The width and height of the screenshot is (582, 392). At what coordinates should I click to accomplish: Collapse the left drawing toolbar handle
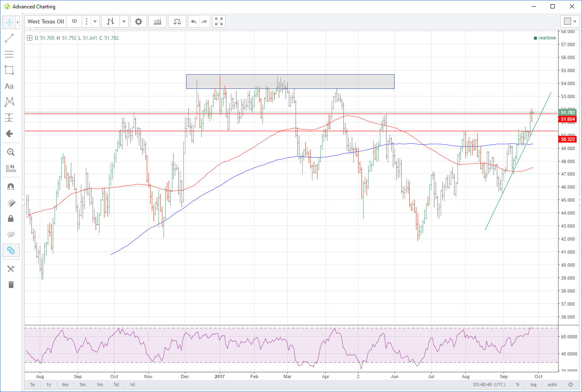coord(23,200)
